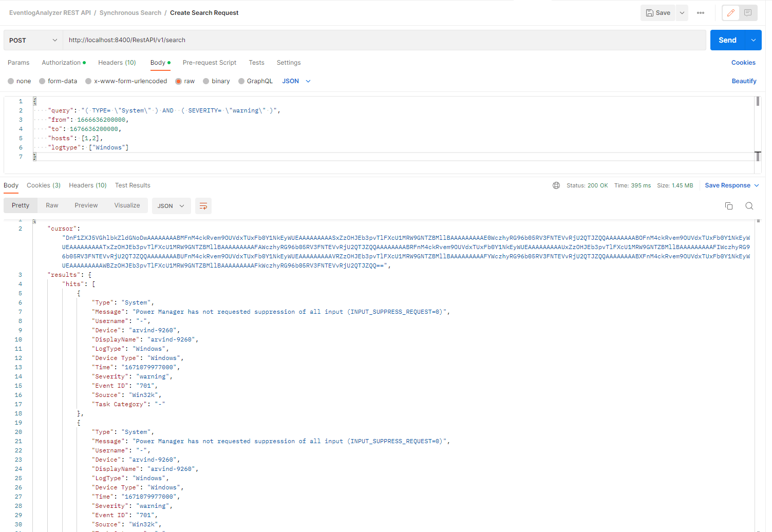772x532 pixels.
Task: Open the response Headers tab
Action: click(87, 185)
